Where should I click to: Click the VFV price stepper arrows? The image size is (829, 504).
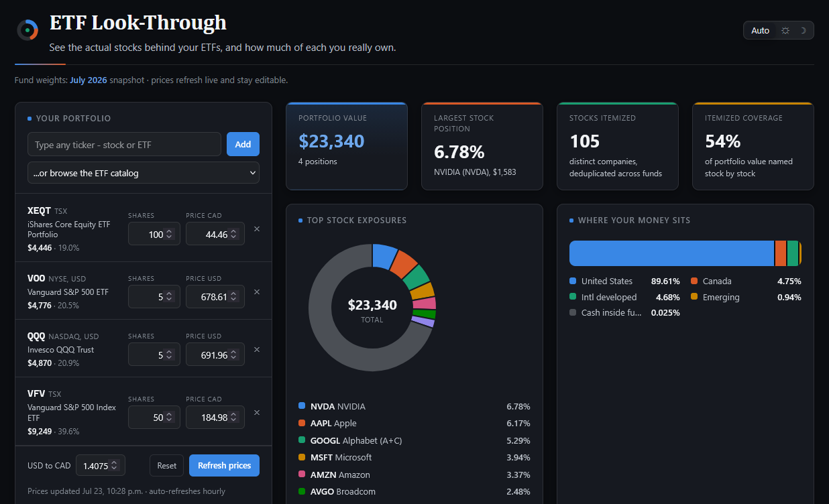233,418
